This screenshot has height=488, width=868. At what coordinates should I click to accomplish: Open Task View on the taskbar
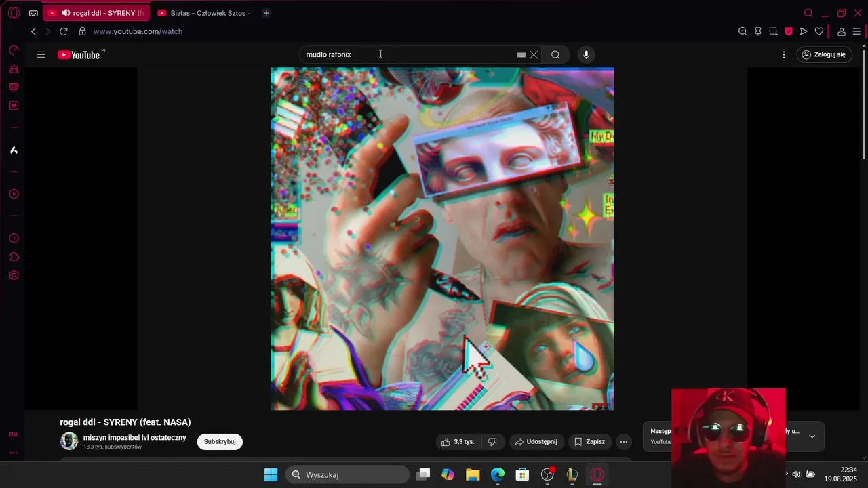[423, 474]
